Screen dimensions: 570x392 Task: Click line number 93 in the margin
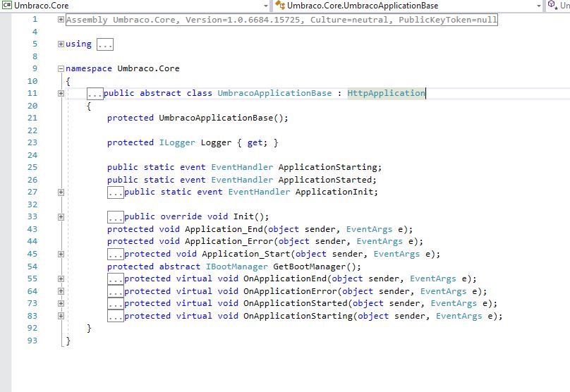[x=32, y=341]
